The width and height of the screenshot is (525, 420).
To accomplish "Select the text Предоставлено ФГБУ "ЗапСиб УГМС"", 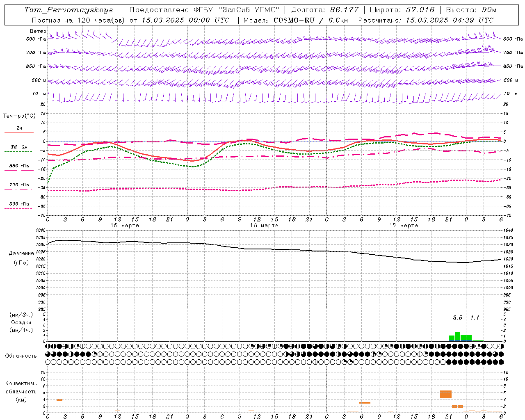I will pos(204,10).
